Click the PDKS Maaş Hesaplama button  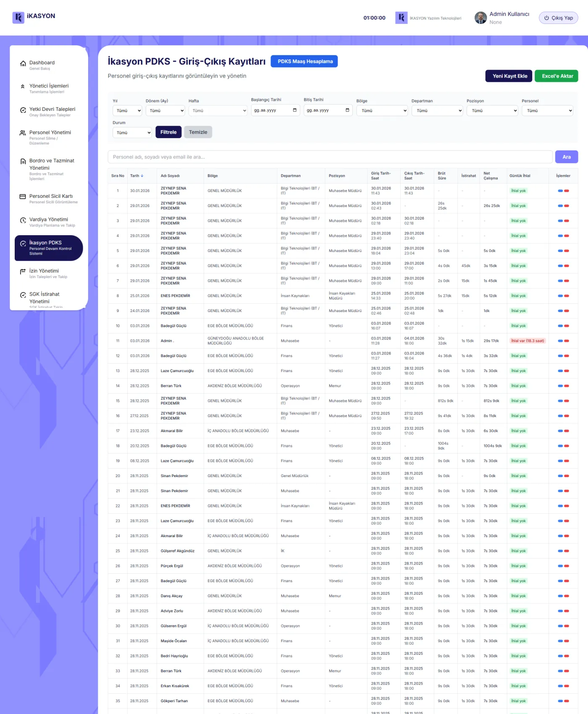coord(304,61)
